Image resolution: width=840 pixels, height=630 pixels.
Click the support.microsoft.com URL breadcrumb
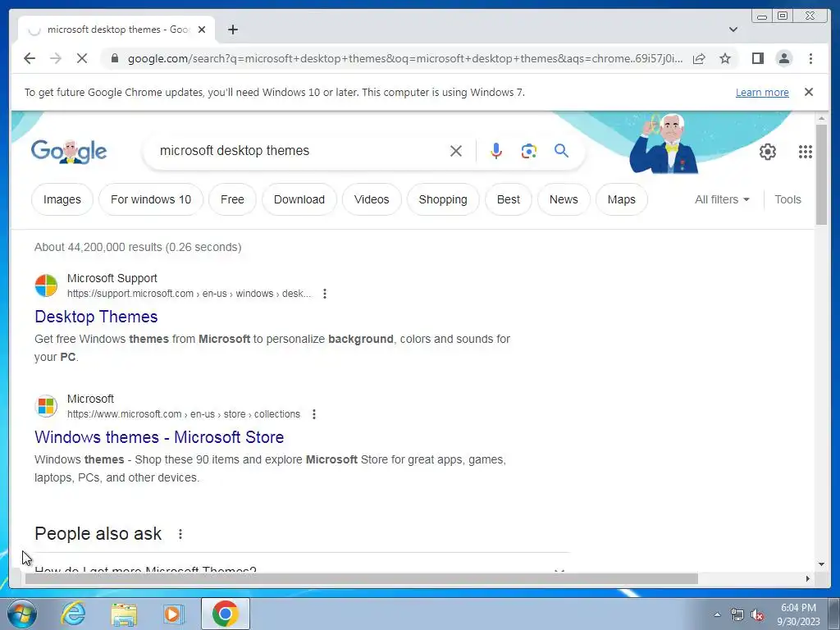coord(189,294)
